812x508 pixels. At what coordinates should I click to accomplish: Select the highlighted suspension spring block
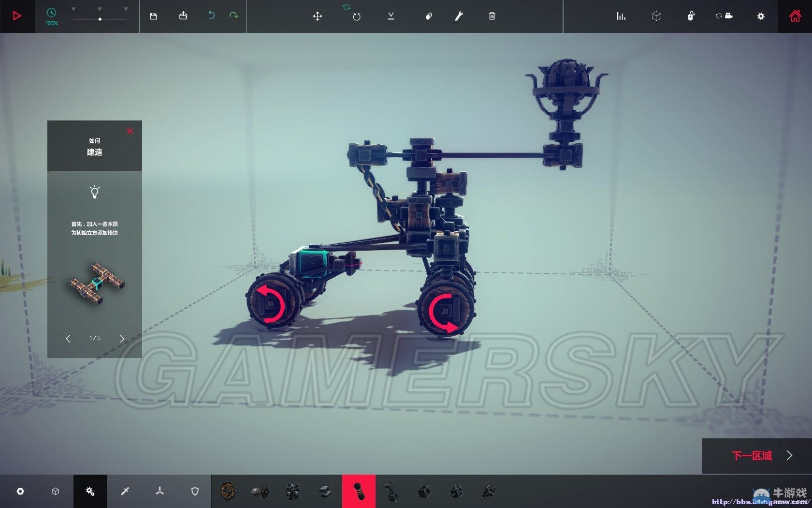(359, 491)
